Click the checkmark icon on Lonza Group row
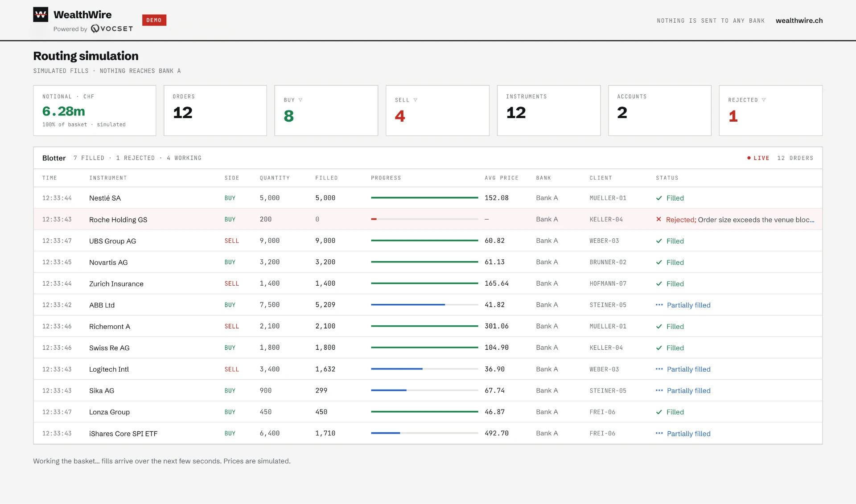Viewport: 856px width, 504px height. point(659,412)
